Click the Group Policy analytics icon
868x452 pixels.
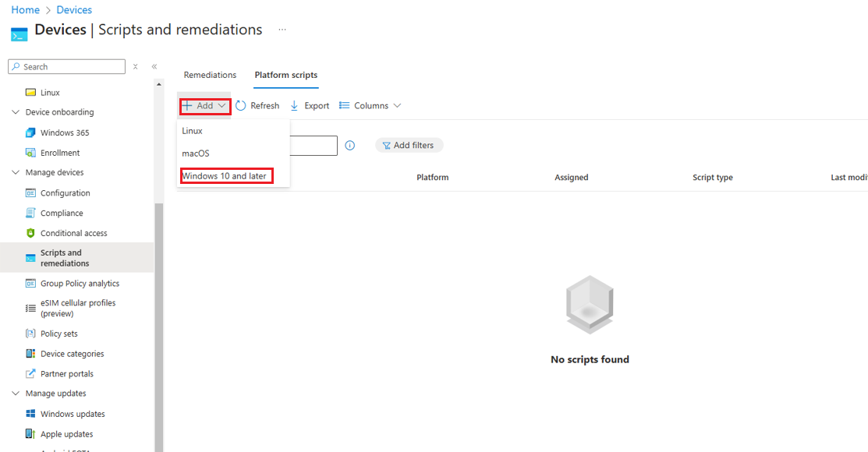(x=30, y=283)
